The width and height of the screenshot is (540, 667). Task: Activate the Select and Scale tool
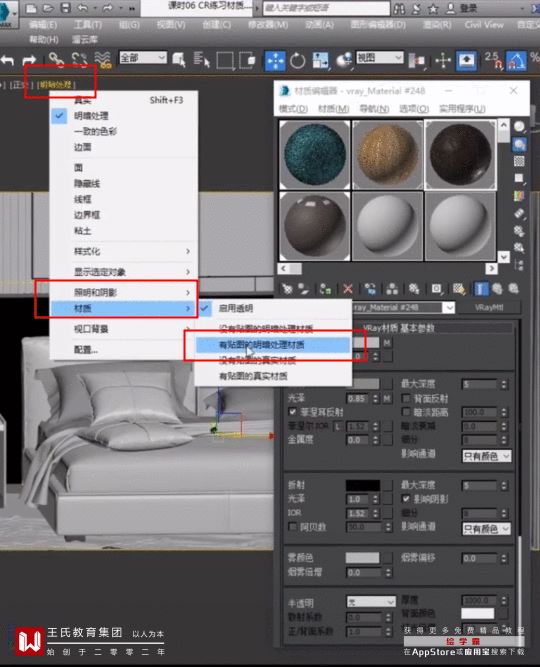(x=320, y=60)
